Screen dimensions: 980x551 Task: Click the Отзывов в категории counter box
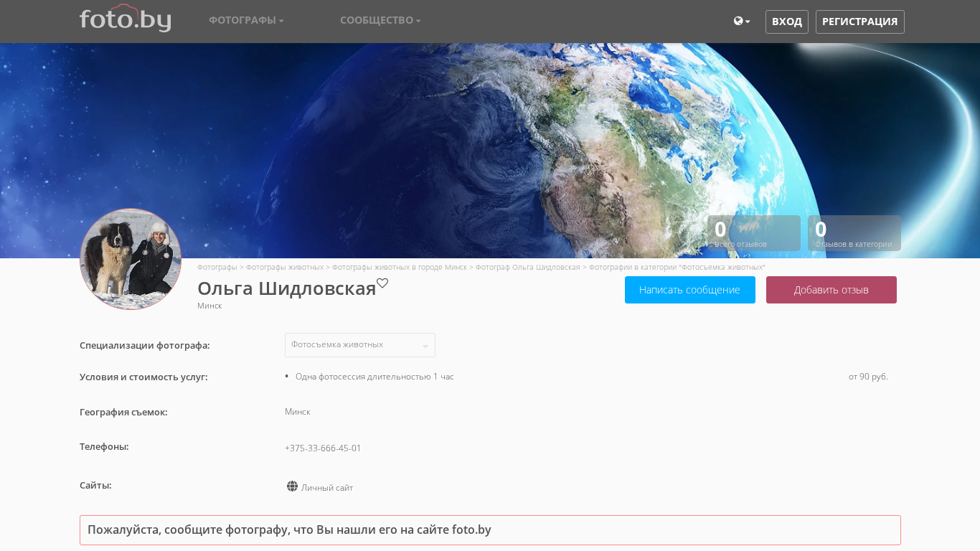click(854, 233)
